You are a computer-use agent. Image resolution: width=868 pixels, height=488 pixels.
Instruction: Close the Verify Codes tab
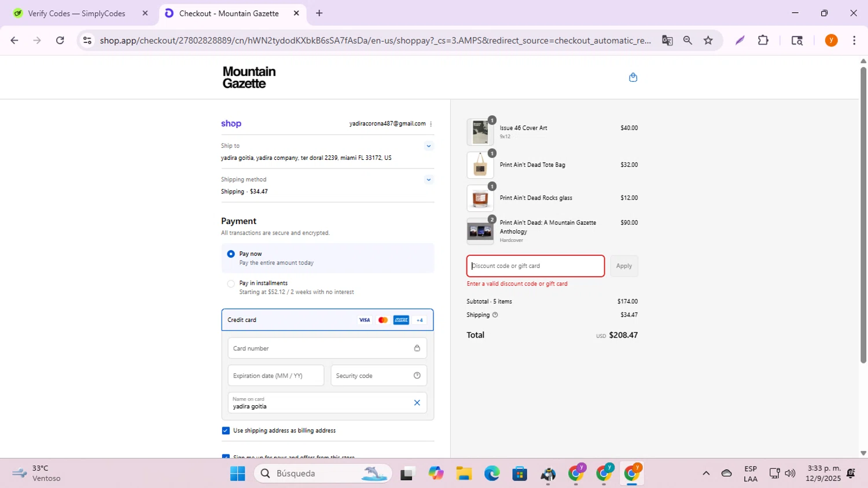coord(145,13)
